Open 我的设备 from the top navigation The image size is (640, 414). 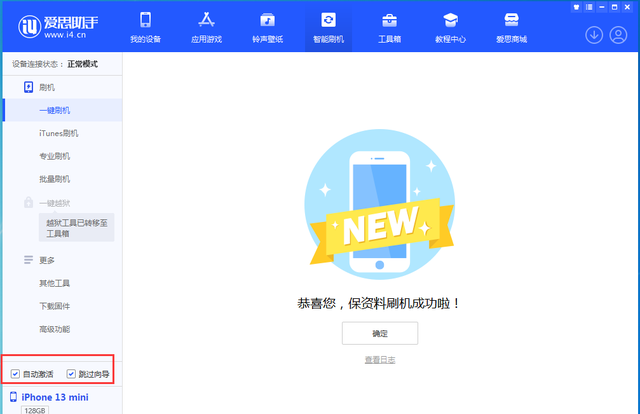pos(146,27)
